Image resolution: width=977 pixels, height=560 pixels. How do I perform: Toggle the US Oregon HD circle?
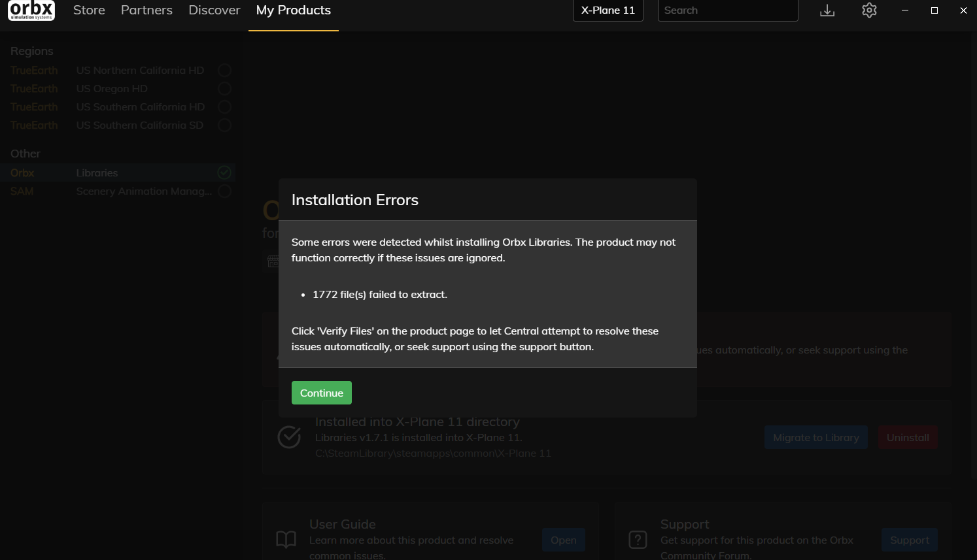click(224, 88)
